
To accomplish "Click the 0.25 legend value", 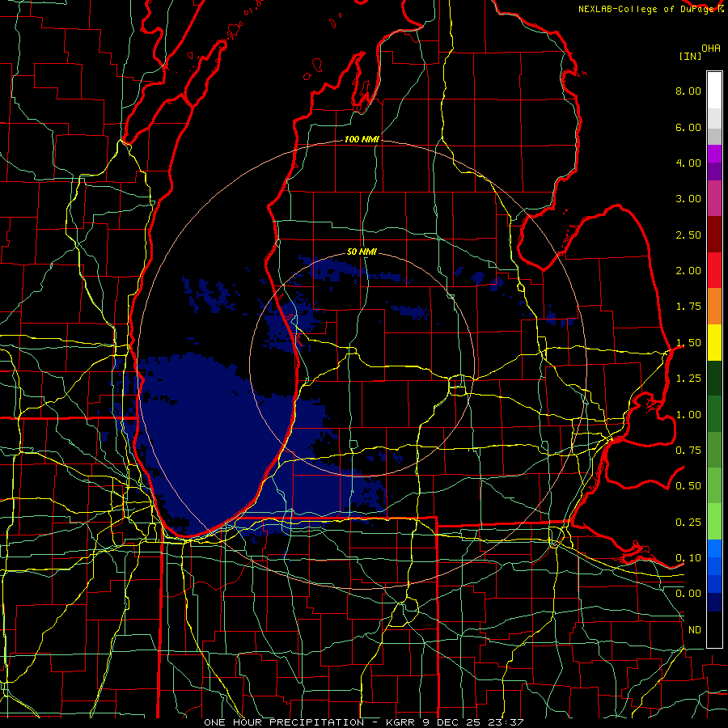I will pyautogui.click(x=688, y=523).
